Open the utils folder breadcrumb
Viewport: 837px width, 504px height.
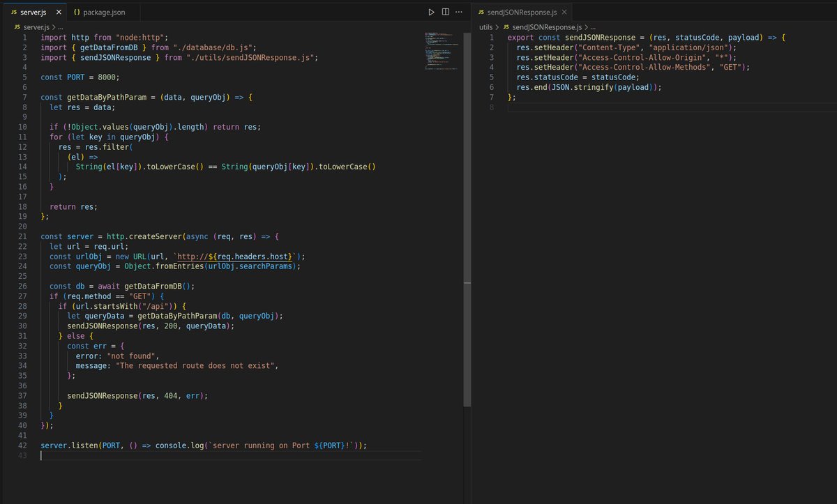(487, 26)
